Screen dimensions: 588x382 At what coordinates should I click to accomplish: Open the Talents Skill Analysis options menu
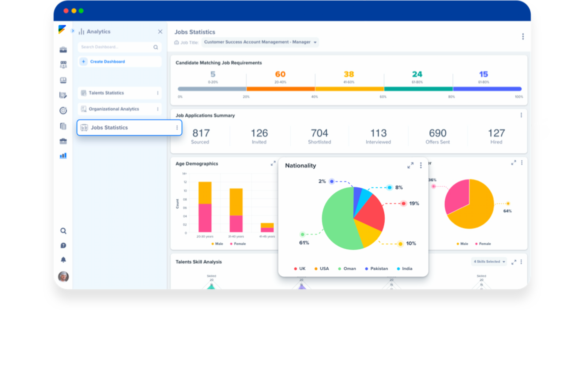coord(521,262)
